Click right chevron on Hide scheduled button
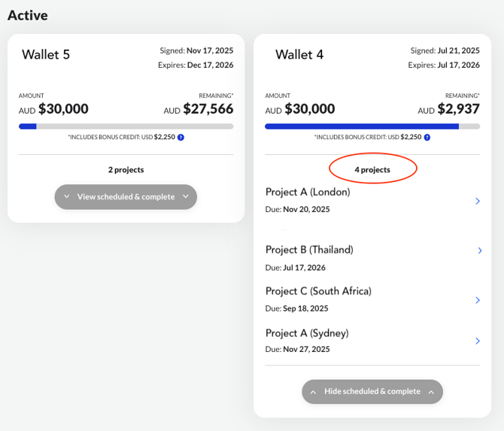 [x=431, y=392]
